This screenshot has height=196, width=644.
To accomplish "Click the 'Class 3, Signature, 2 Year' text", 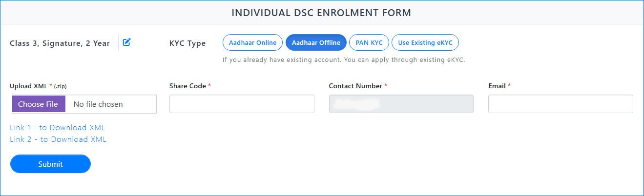I will tap(60, 43).
